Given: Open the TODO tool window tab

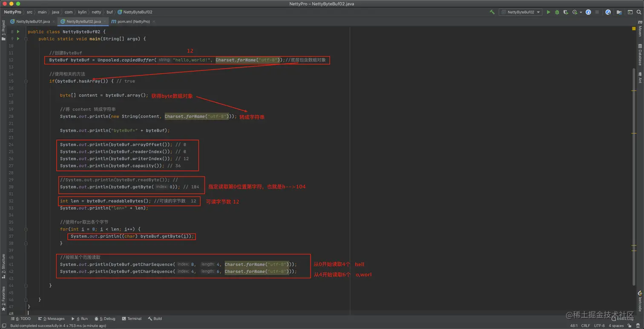Looking at the screenshot, I should tap(21, 319).
